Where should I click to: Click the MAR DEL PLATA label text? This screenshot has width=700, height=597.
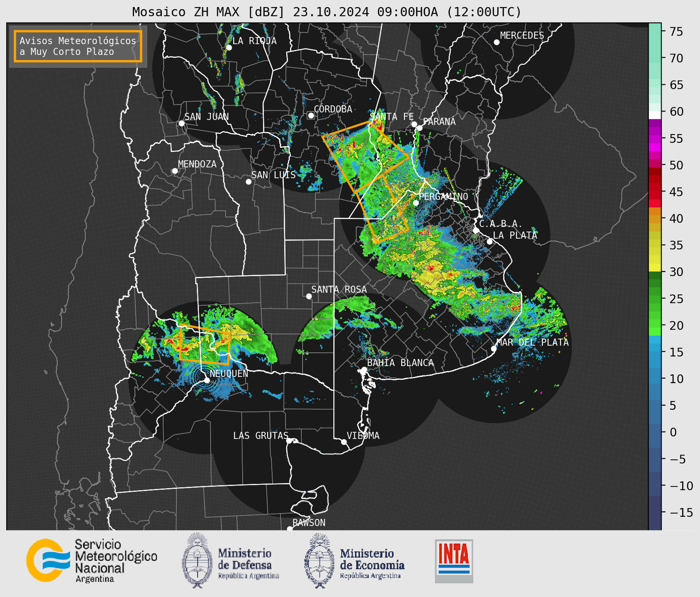[x=533, y=343]
